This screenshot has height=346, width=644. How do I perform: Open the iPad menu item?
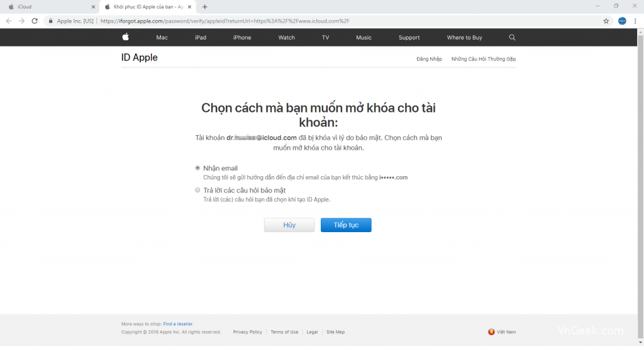coord(201,37)
